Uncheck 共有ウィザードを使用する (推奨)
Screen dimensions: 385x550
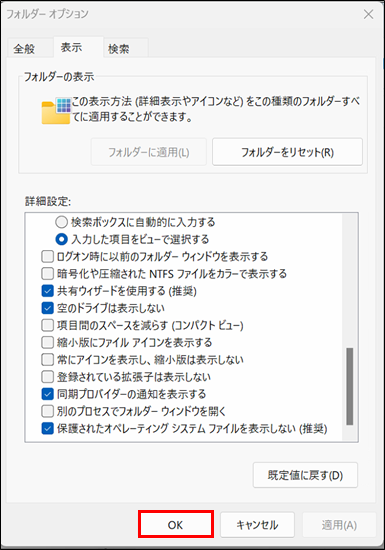point(47,291)
